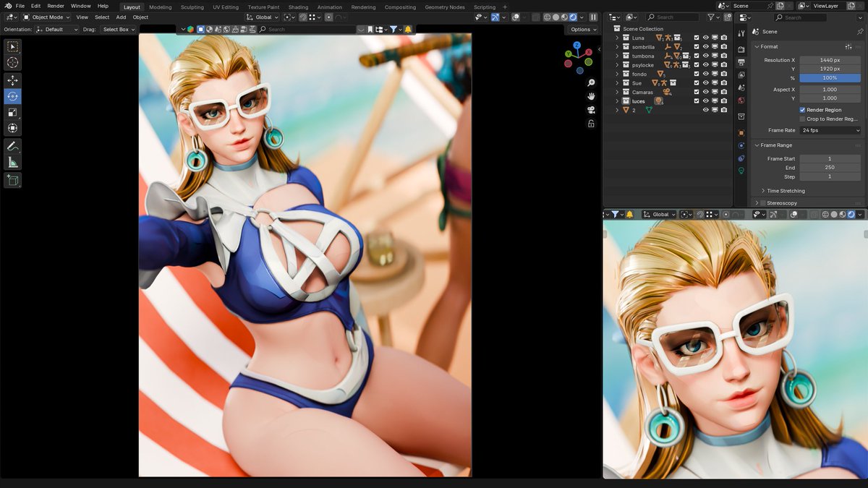This screenshot has width=868, height=488.
Task: Click the Frame Range End 250 field
Action: [x=830, y=168]
